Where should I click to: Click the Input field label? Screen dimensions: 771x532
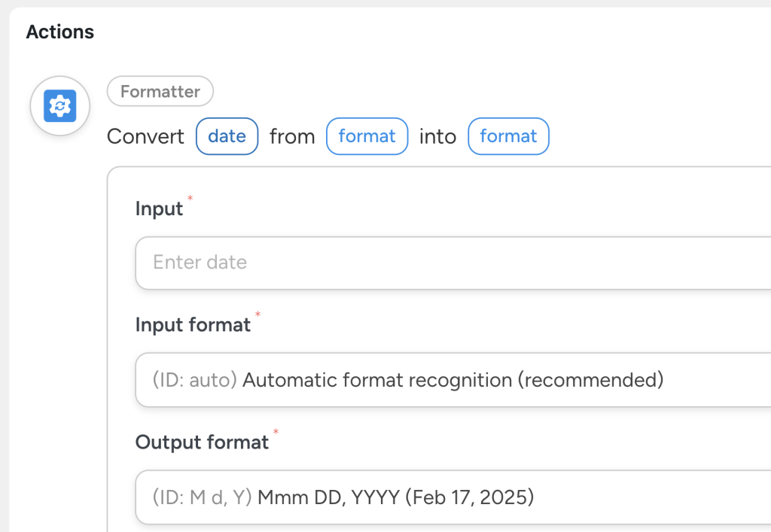[x=159, y=208]
